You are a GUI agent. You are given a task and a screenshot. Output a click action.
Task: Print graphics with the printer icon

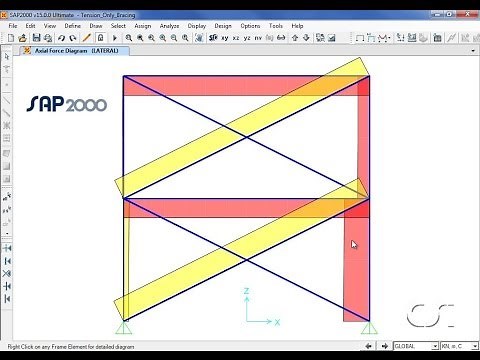(x=48, y=38)
